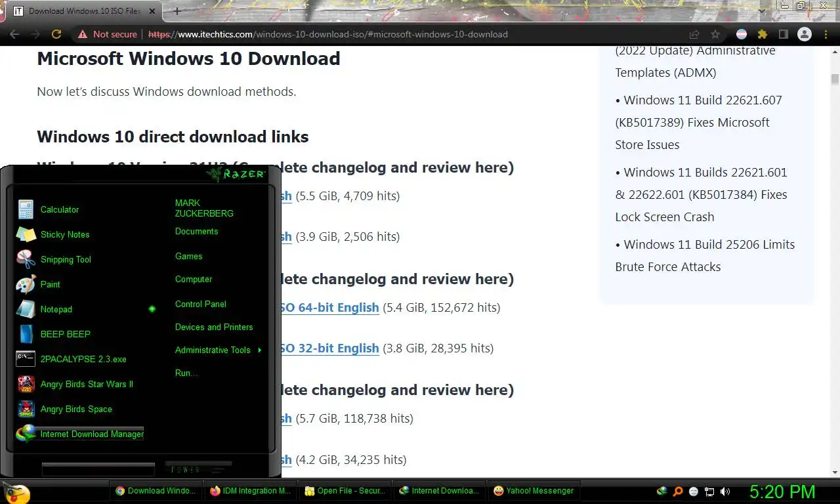This screenshot has height=504, width=840.
Task: Open MARK ZUCKERBERG user folder
Action: (204, 208)
